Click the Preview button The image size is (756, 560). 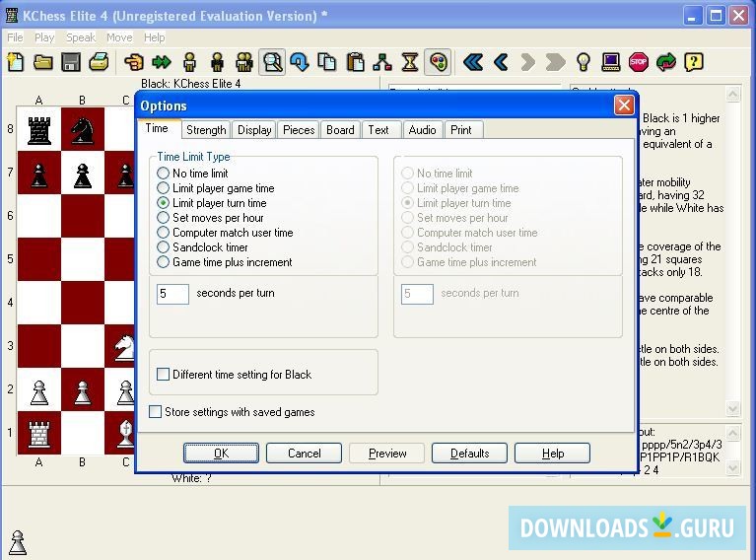387,454
